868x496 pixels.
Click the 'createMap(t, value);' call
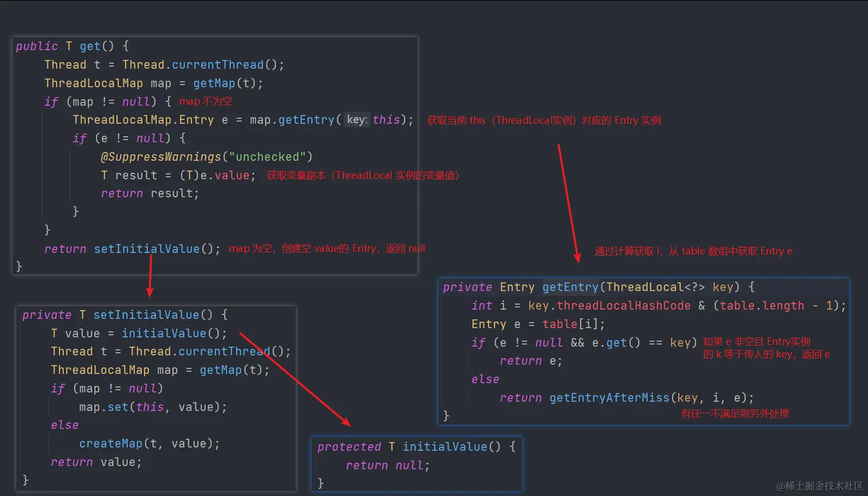(149, 444)
